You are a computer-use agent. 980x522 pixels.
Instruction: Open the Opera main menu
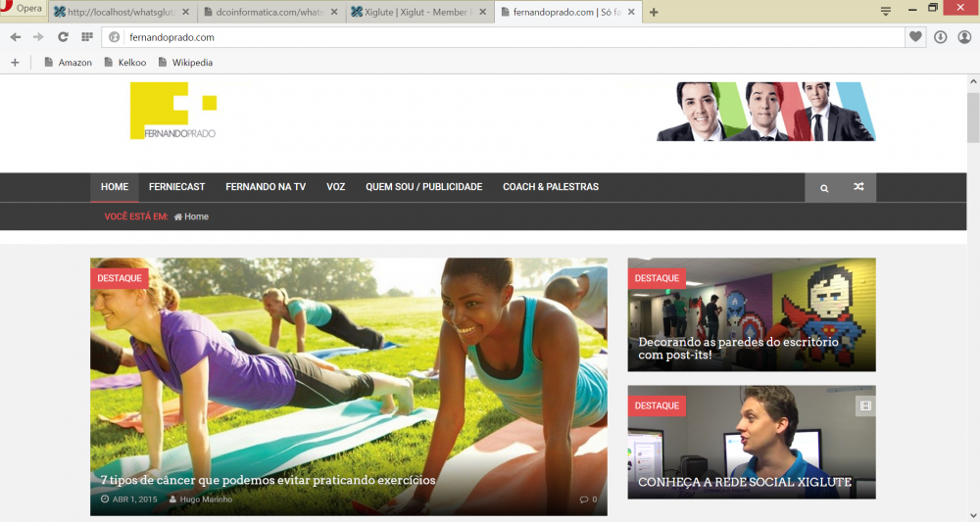(x=23, y=9)
